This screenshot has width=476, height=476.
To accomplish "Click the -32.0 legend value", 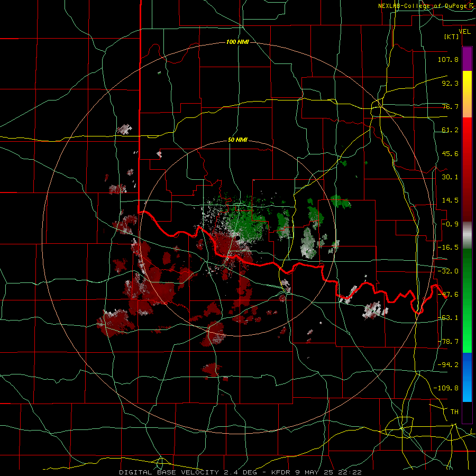I will coord(448,271).
